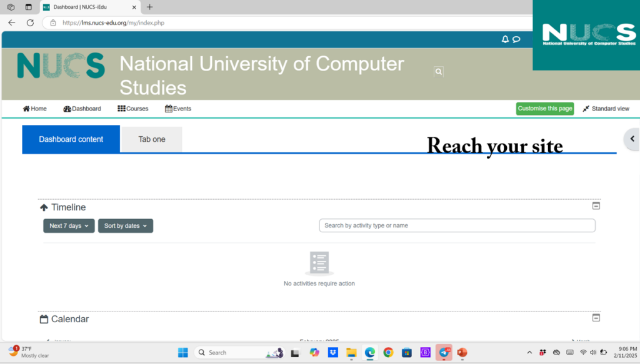Screen dimensions: 640x364
Task: Go to Home in the navigation bar
Action: pyautogui.click(x=35, y=109)
